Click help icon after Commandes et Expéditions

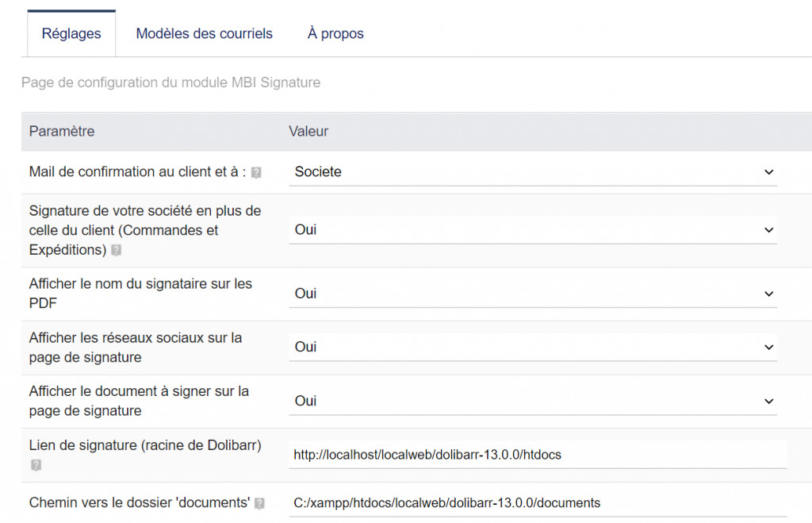117,250
